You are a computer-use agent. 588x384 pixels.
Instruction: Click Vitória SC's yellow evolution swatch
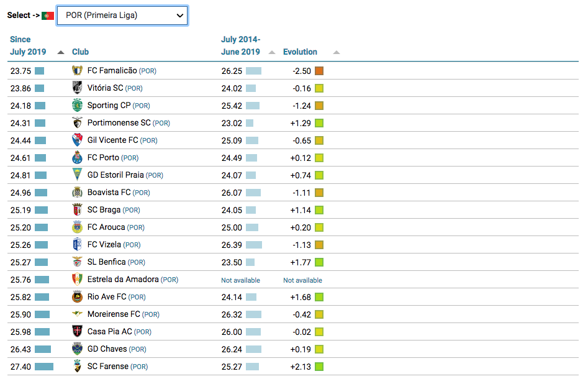(x=319, y=88)
